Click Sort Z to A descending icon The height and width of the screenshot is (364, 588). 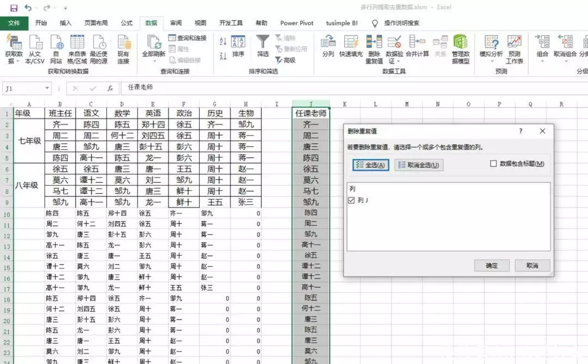223,56
